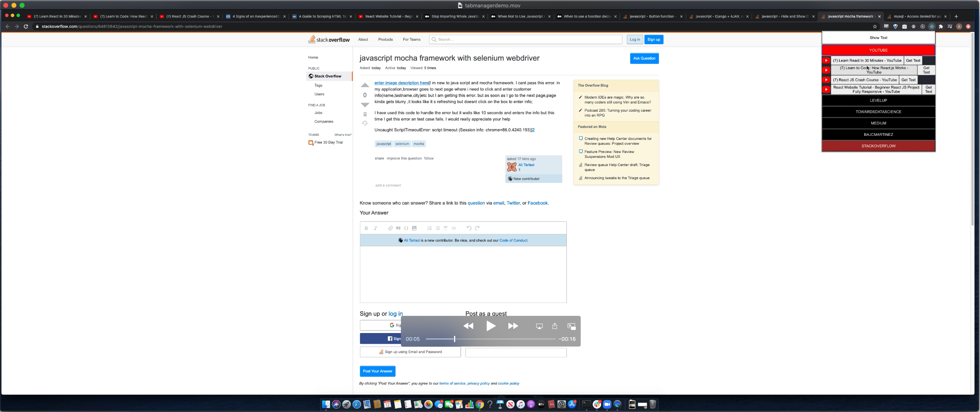Viewport: 980px width, 412px height.
Task: Switch to A Guide to Scraping HTML tab
Action: pos(322,16)
